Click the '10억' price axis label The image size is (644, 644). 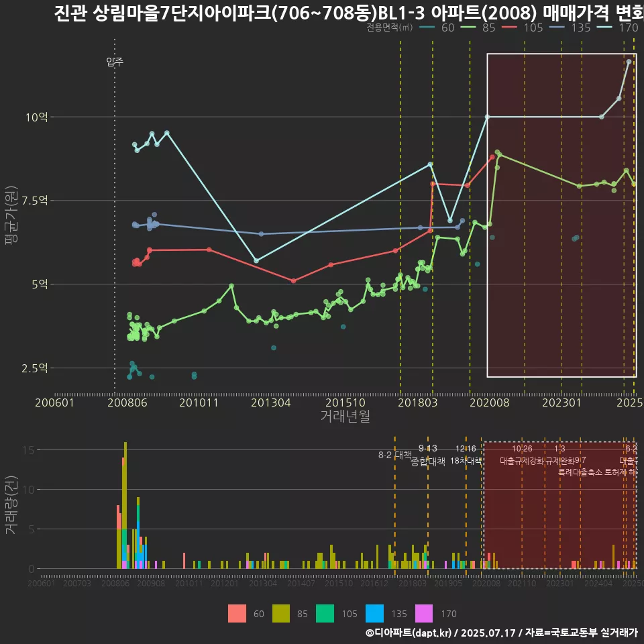36,117
